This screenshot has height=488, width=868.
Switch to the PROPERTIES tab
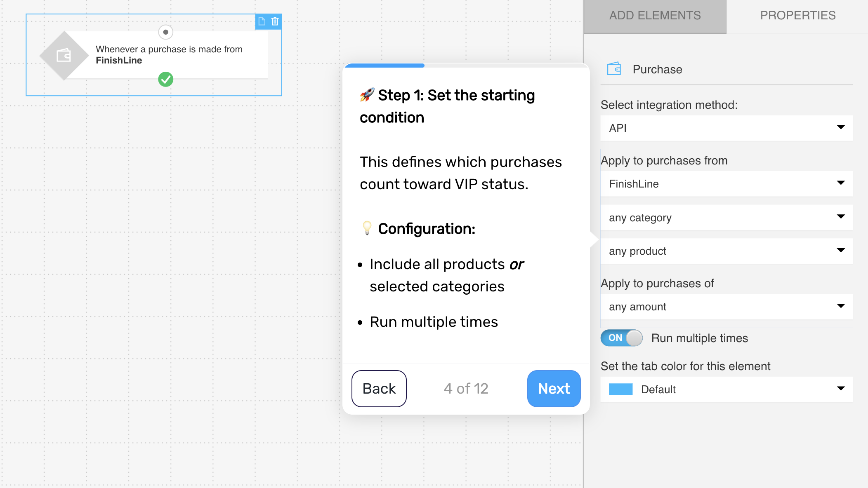[x=797, y=16]
